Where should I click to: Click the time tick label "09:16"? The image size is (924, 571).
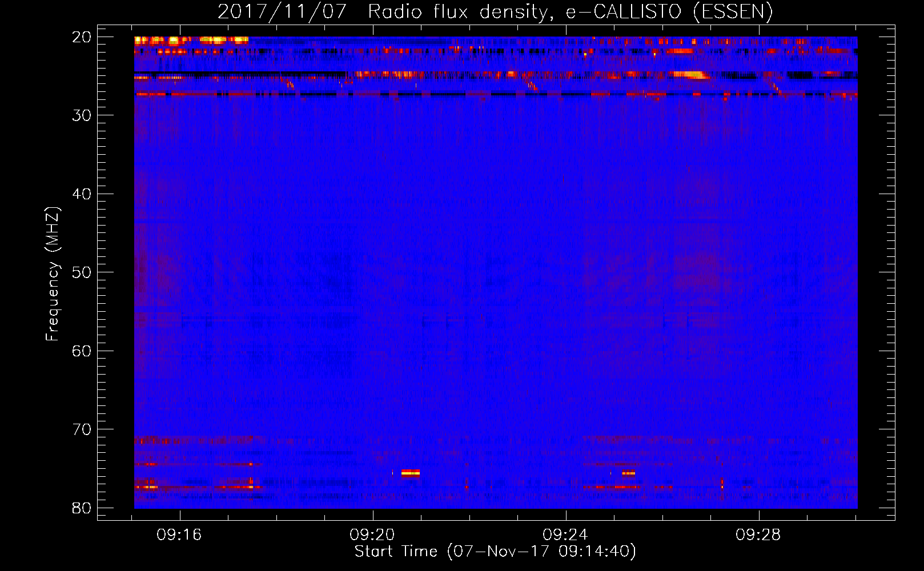click(179, 535)
